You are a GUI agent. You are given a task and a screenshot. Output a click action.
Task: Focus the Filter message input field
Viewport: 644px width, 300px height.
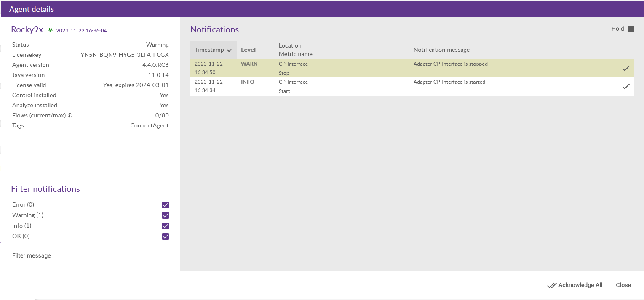[x=90, y=256]
